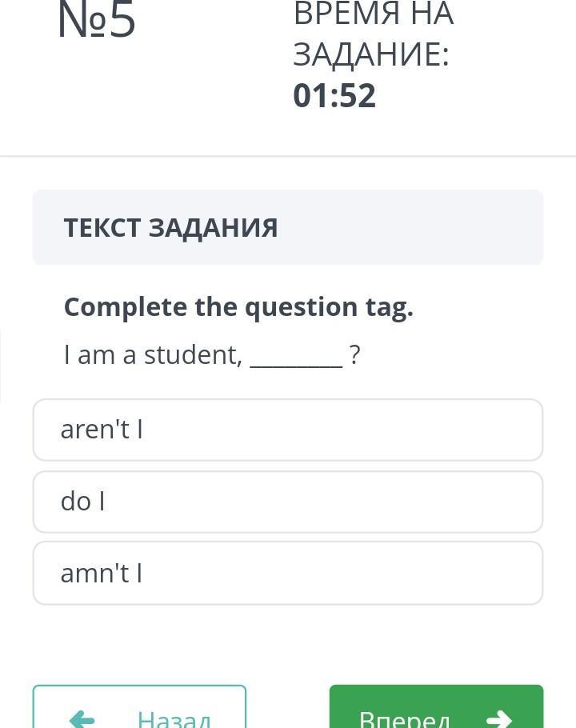Click the "I am a student," sentence text
The height and width of the screenshot is (728, 576).
(x=153, y=354)
